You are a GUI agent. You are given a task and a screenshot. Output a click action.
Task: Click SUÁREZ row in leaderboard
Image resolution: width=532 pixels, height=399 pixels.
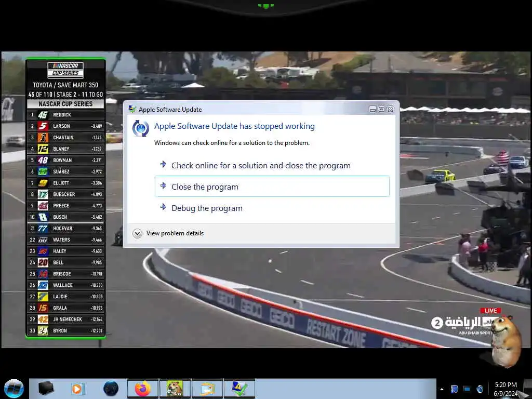coord(65,171)
